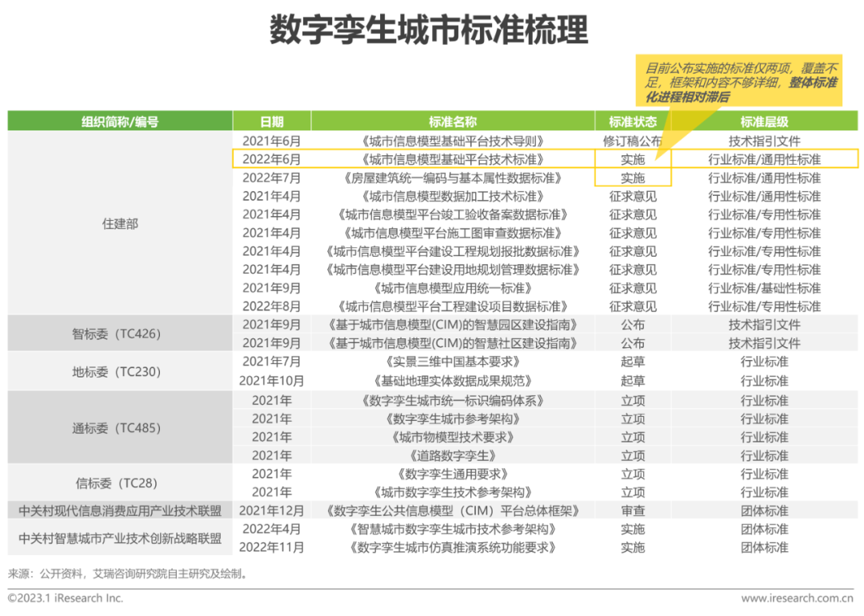
Task: Select 《基础地理实体数据成果规范》
Action: (452, 381)
